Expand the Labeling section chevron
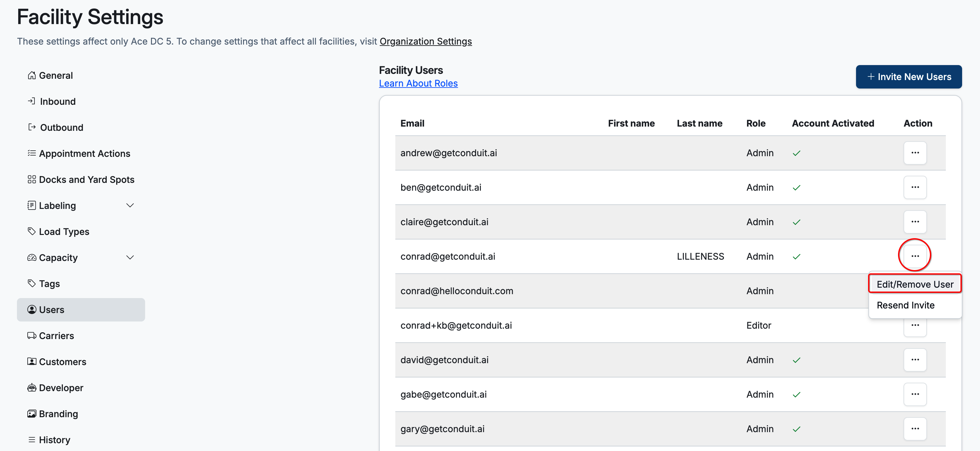 pyautogui.click(x=130, y=206)
